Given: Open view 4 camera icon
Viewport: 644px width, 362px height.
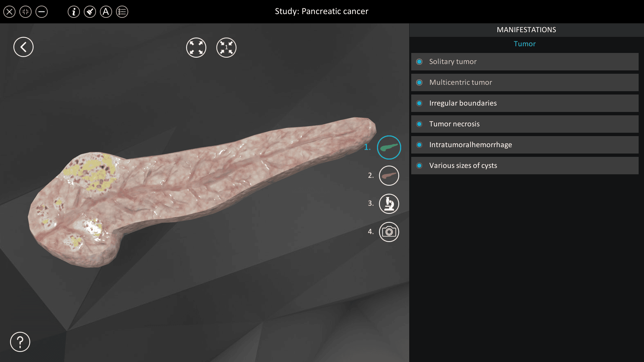Looking at the screenshot, I should point(389,232).
